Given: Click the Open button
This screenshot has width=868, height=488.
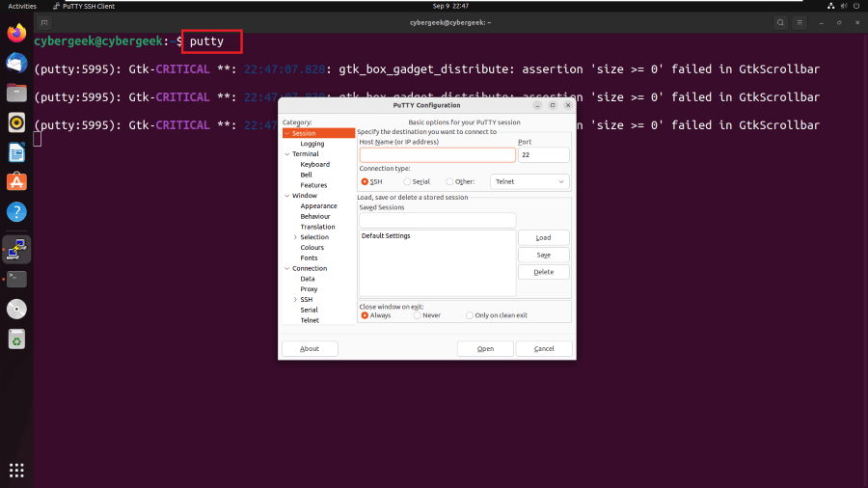Looking at the screenshot, I should click(x=485, y=348).
